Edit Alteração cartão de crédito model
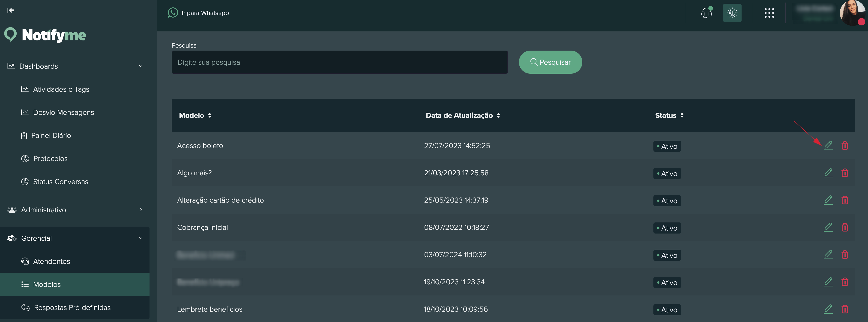This screenshot has height=322, width=868. coord(828,200)
